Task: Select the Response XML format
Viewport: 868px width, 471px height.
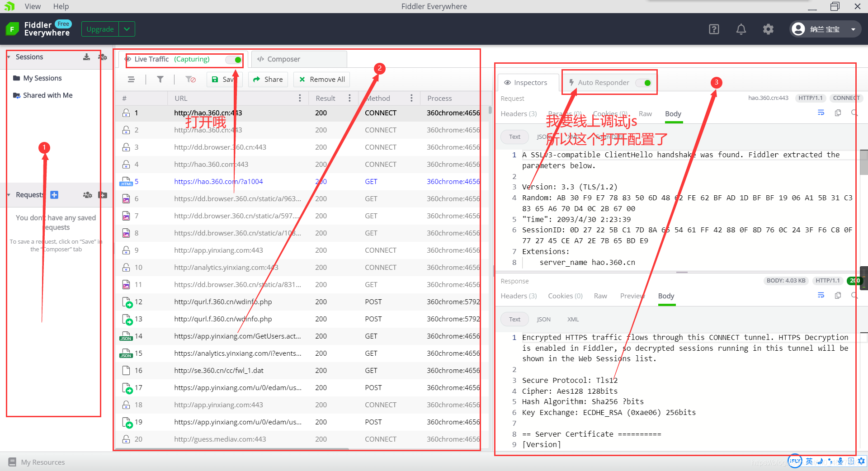Action: click(573, 319)
